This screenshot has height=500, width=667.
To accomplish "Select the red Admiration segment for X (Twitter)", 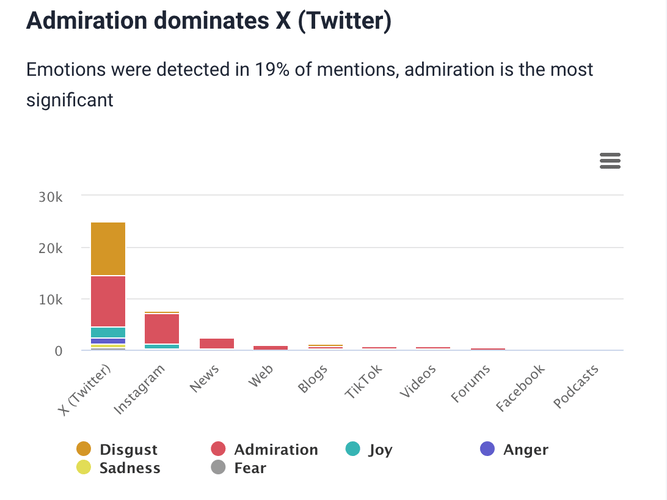I will (108, 301).
